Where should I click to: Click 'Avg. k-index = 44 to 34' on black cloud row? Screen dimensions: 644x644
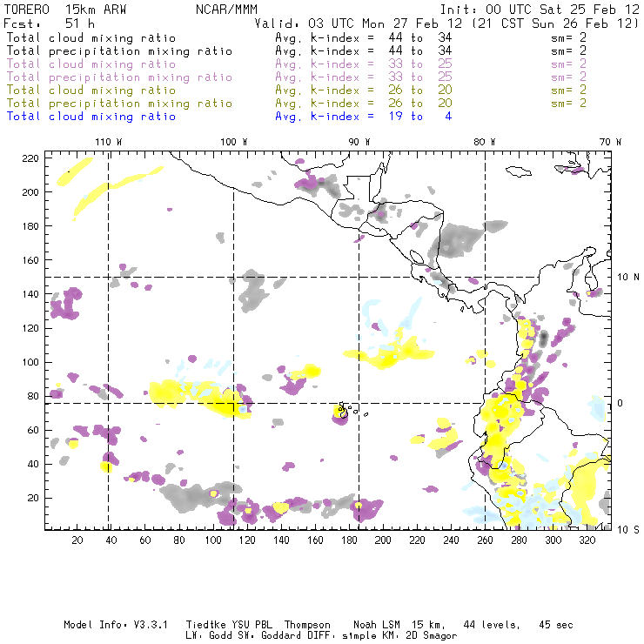364,37
